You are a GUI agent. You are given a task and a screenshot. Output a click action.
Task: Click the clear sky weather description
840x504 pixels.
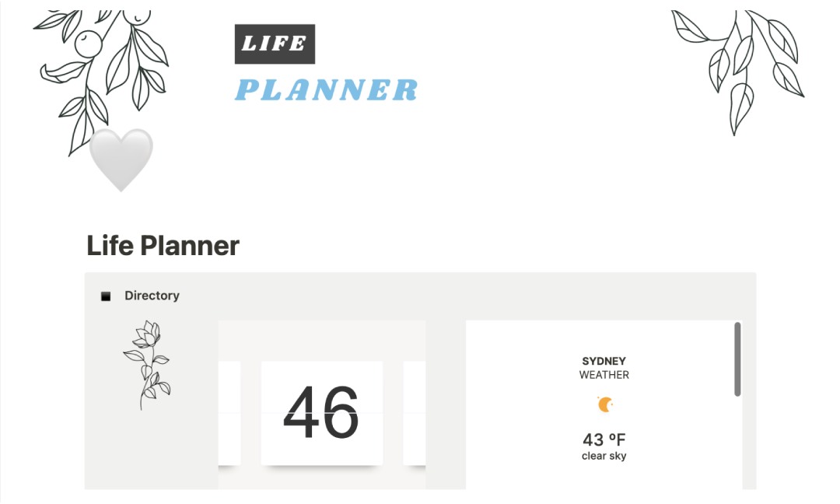[x=604, y=456]
